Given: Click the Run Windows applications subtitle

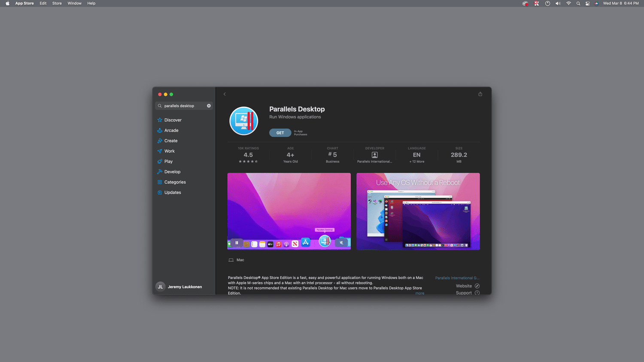Looking at the screenshot, I should click(x=295, y=117).
